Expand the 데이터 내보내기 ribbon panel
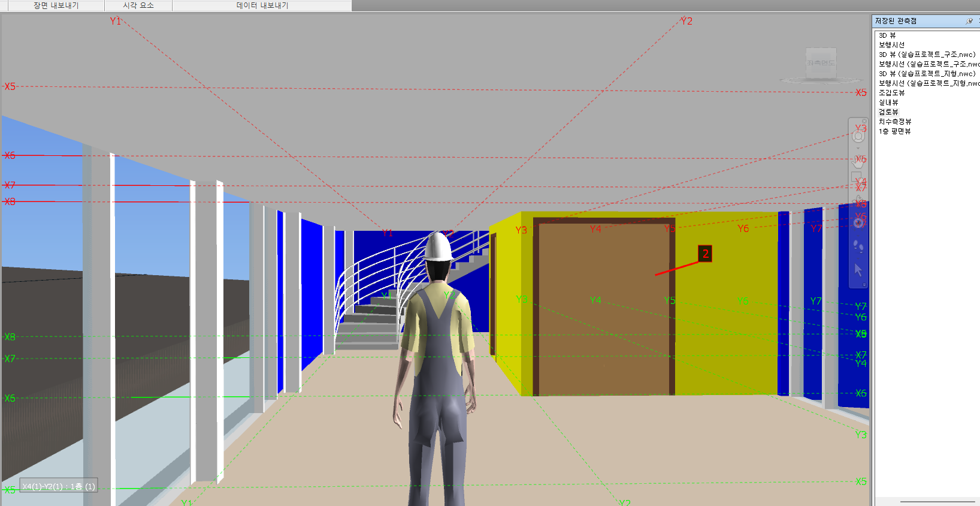 pos(262,5)
